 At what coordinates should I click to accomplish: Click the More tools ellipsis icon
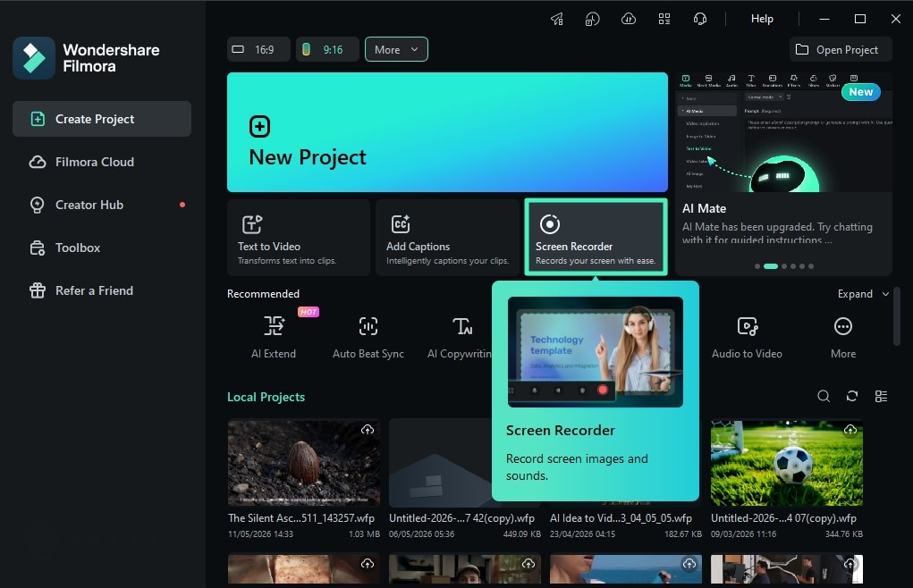pyautogui.click(x=843, y=326)
